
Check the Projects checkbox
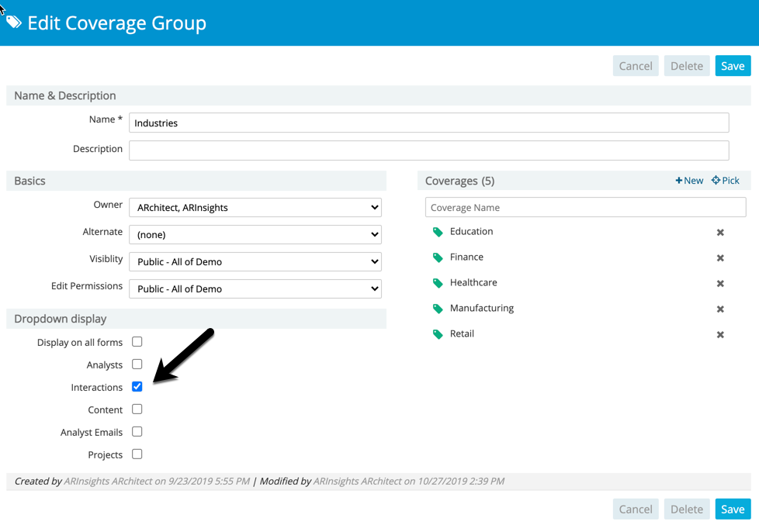click(137, 454)
